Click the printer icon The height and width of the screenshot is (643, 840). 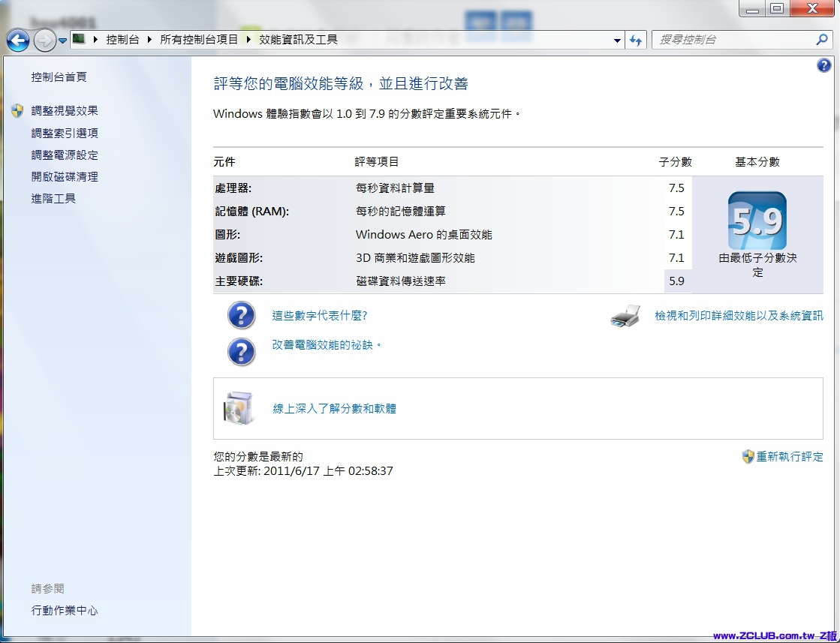tap(625, 316)
